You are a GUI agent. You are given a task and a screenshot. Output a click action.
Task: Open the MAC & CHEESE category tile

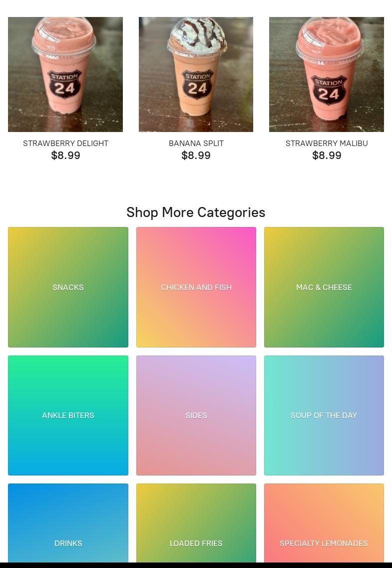(324, 287)
